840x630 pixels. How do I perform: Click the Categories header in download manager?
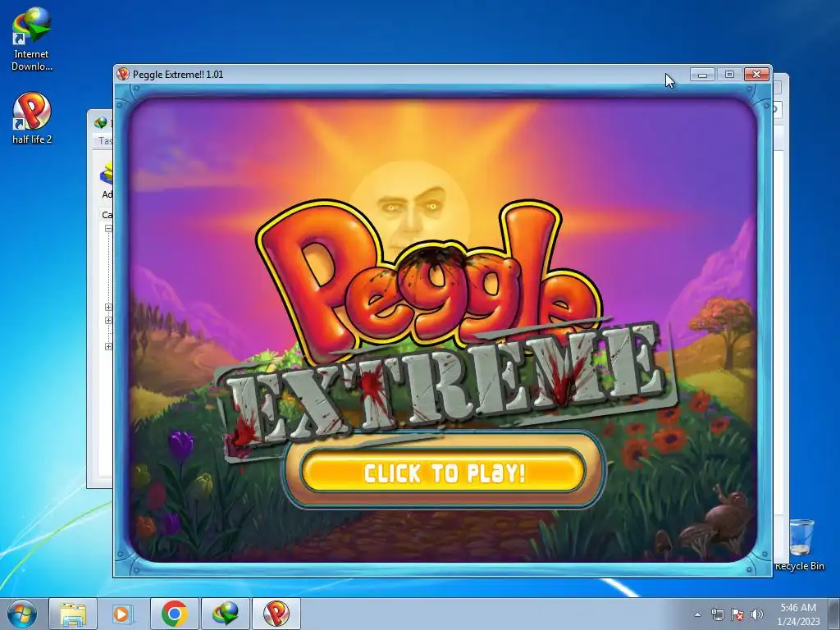coord(107,215)
